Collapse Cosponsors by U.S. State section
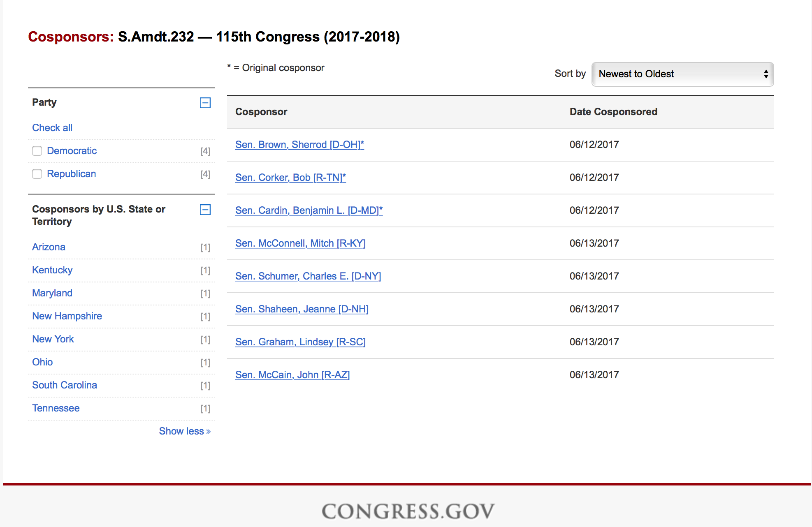This screenshot has height=527, width=812. coord(205,210)
